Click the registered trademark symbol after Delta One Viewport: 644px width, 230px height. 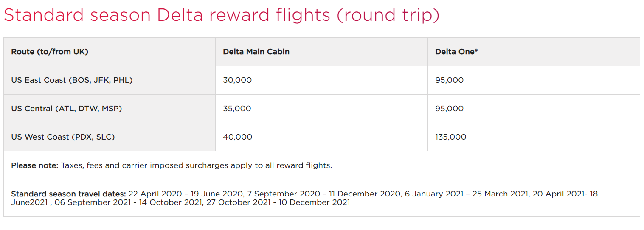[x=476, y=50]
